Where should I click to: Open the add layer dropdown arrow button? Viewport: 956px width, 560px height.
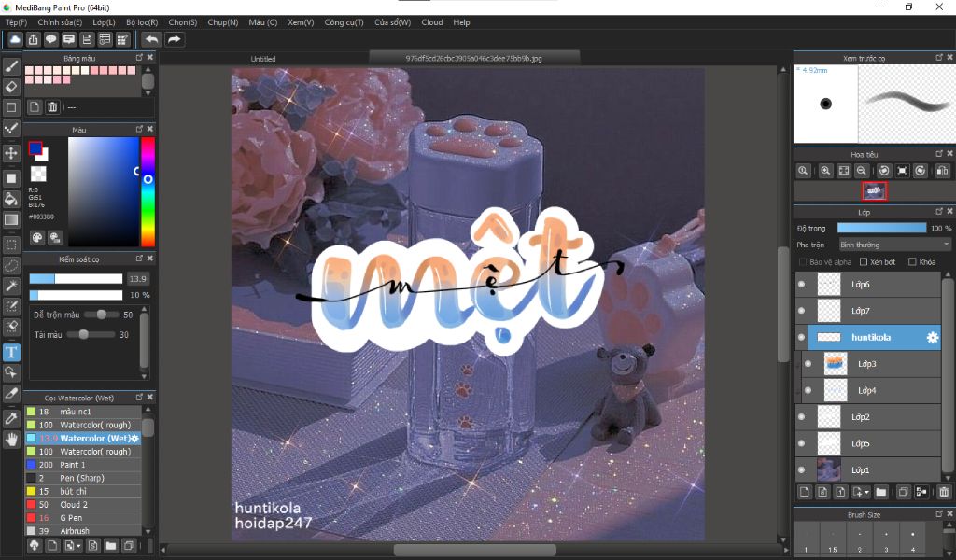click(862, 492)
